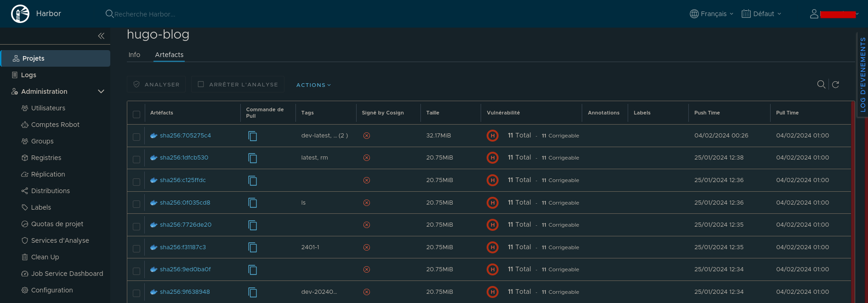The width and height of the screenshot is (868, 303).
Task: Open Réplication in the sidebar
Action: [x=48, y=174]
